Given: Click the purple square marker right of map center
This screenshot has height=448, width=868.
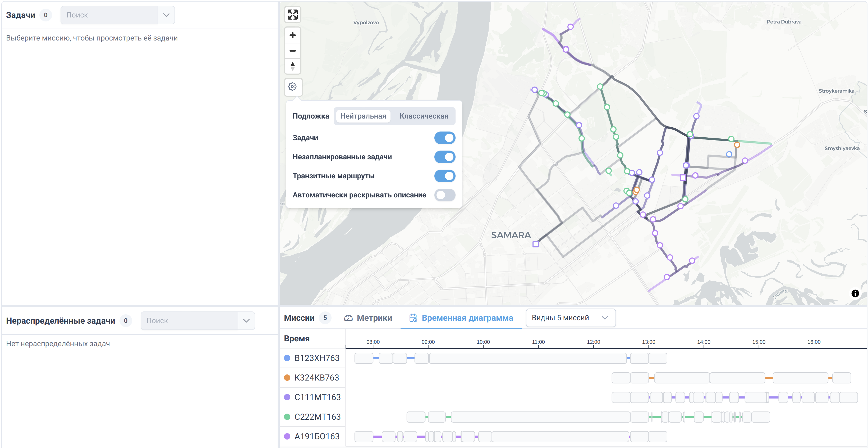Looking at the screenshot, I should (x=683, y=178).
